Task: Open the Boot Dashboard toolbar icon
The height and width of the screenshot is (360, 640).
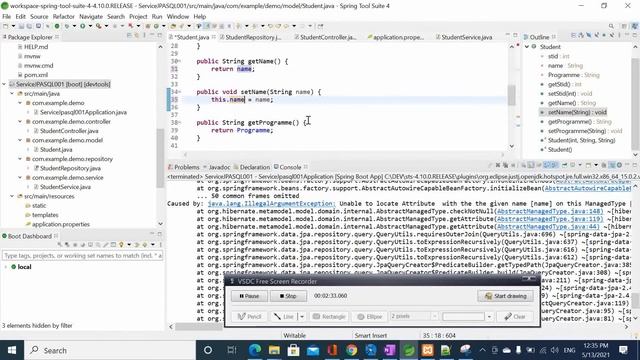Action: [57, 26]
